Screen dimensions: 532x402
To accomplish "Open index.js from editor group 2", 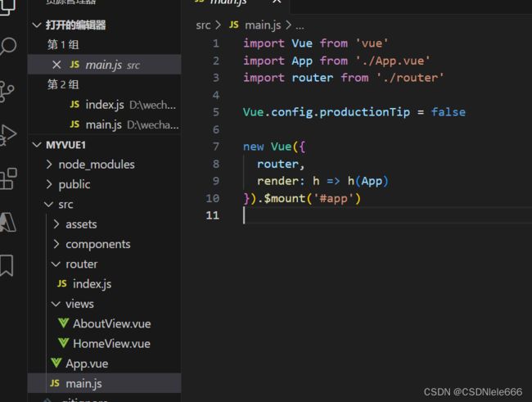I will 104,105.
